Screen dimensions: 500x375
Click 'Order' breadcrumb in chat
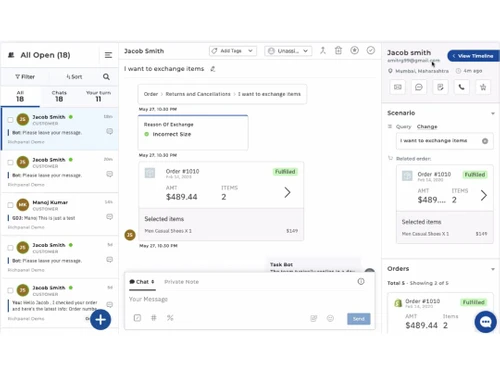pyautogui.click(x=151, y=94)
